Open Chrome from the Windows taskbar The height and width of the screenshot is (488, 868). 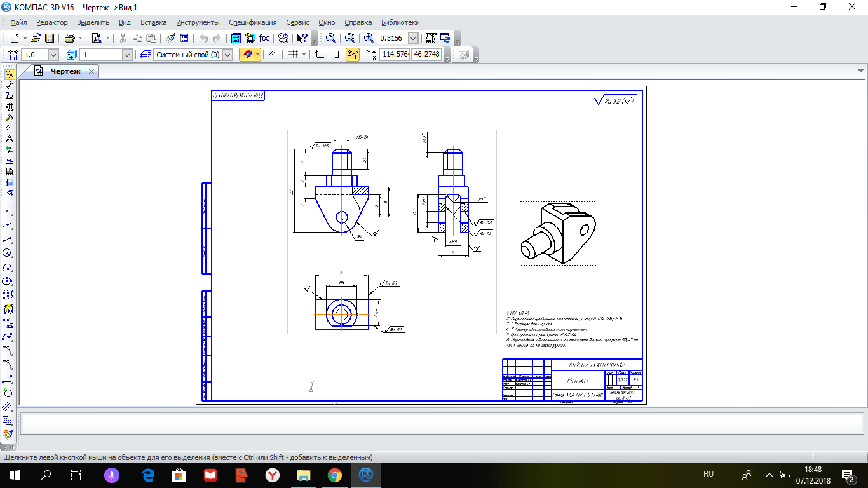(x=335, y=475)
